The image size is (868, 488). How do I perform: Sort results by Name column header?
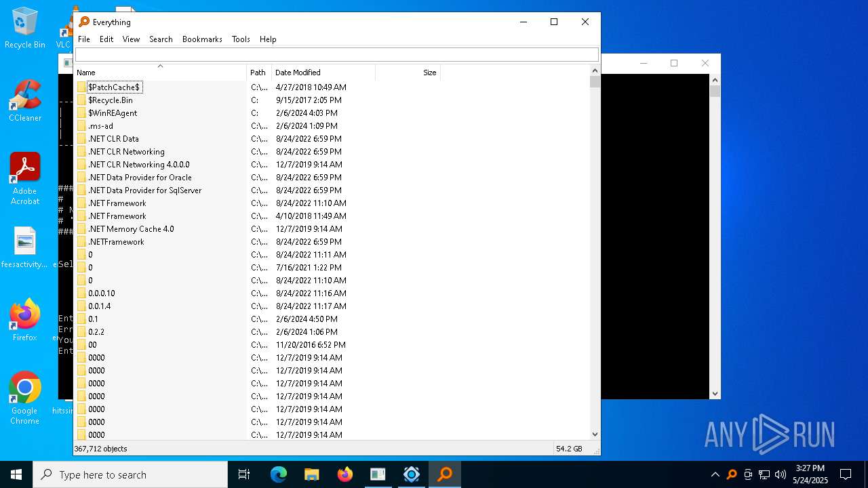click(161, 73)
